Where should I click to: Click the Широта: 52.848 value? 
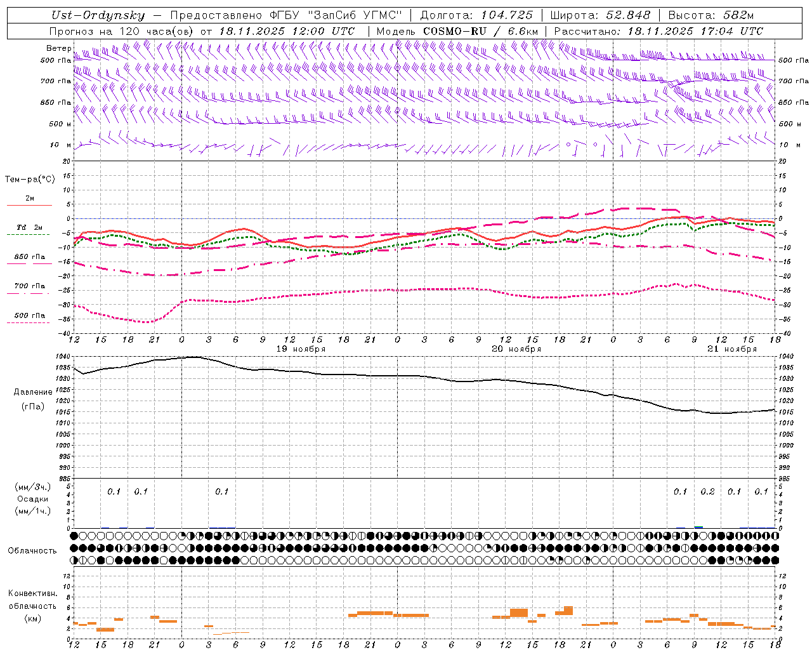(600, 15)
